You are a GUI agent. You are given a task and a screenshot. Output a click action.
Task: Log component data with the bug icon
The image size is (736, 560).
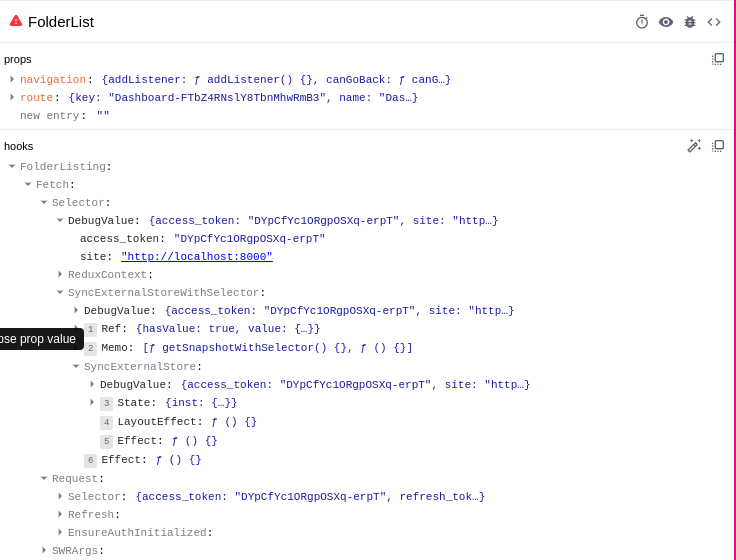click(x=690, y=22)
